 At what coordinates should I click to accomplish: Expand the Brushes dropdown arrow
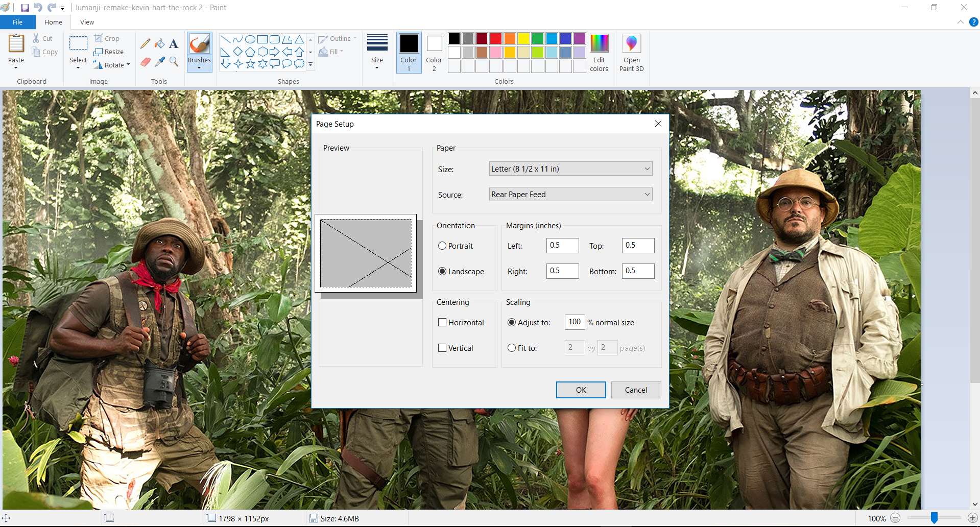coord(199,67)
